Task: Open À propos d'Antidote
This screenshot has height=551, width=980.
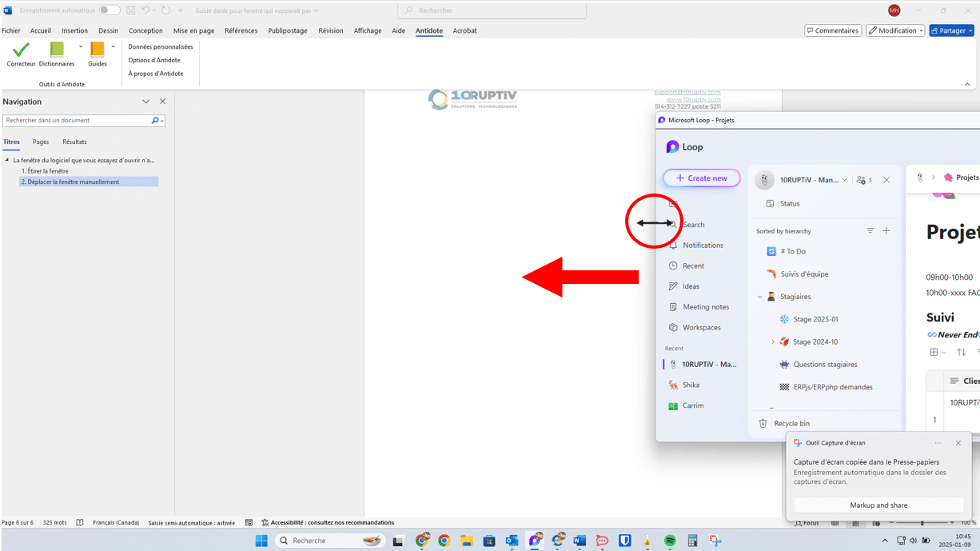Action: (x=156, y=74)
